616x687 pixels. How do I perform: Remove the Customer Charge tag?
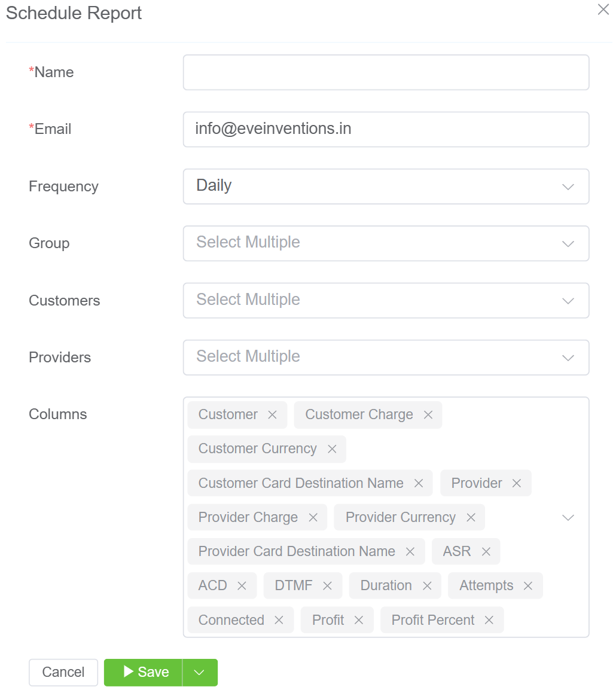[x=428, y=415]
